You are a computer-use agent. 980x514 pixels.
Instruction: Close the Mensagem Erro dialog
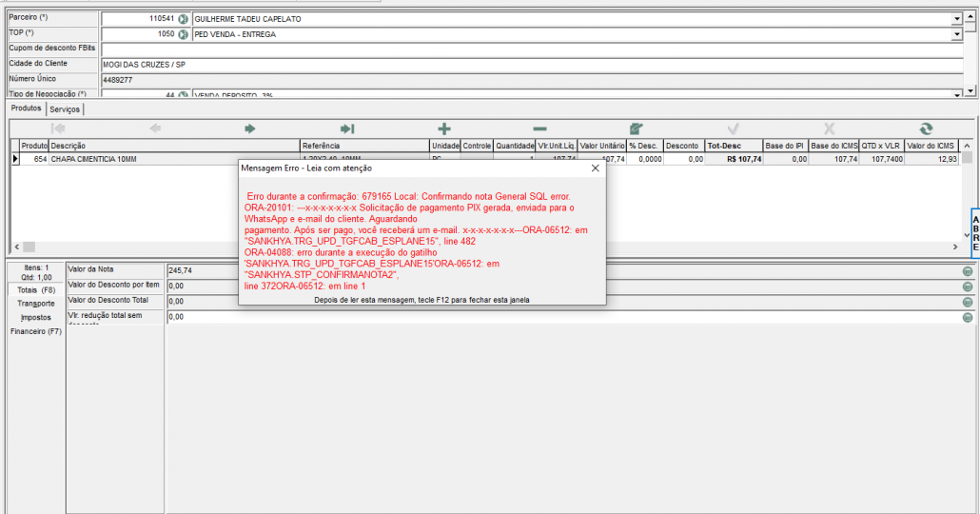(596, 168)
